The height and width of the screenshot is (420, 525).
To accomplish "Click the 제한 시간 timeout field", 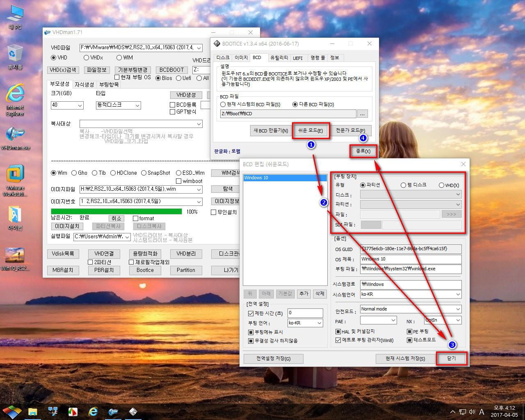I will tap(305, 313).
